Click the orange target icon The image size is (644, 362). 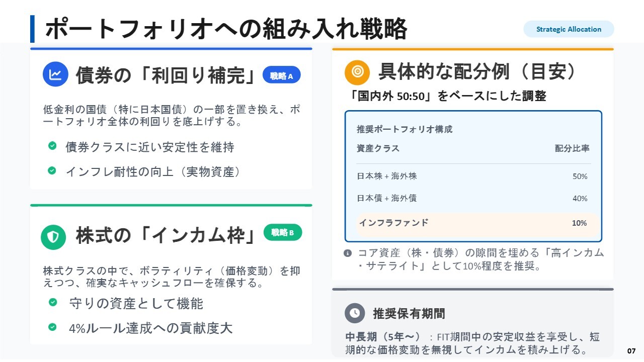pos(357,72)
